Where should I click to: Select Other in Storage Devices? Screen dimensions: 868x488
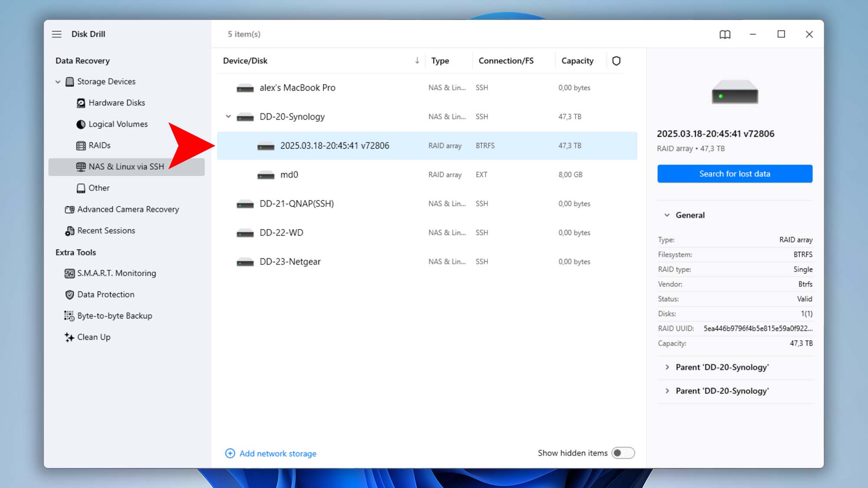click(99, 188)
